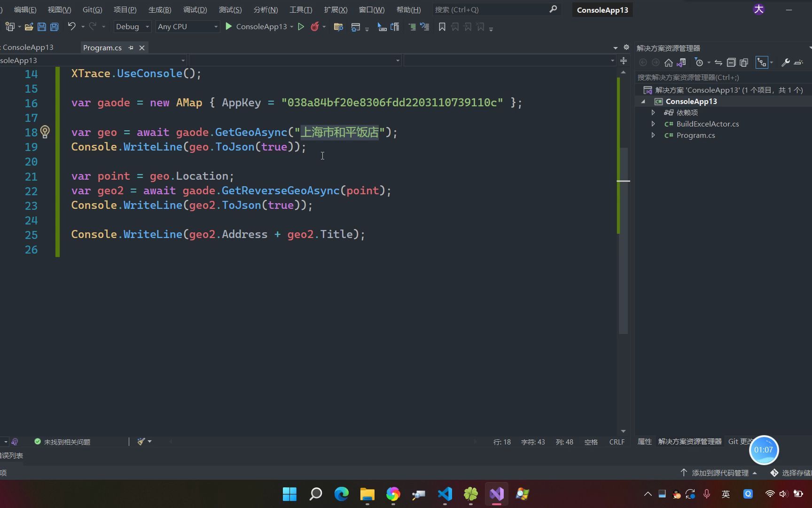Image resolution: width=812 pixels, height=508 pixels.
Task: Click Sync with Active Document icon
Action: [x=718, y=63]
